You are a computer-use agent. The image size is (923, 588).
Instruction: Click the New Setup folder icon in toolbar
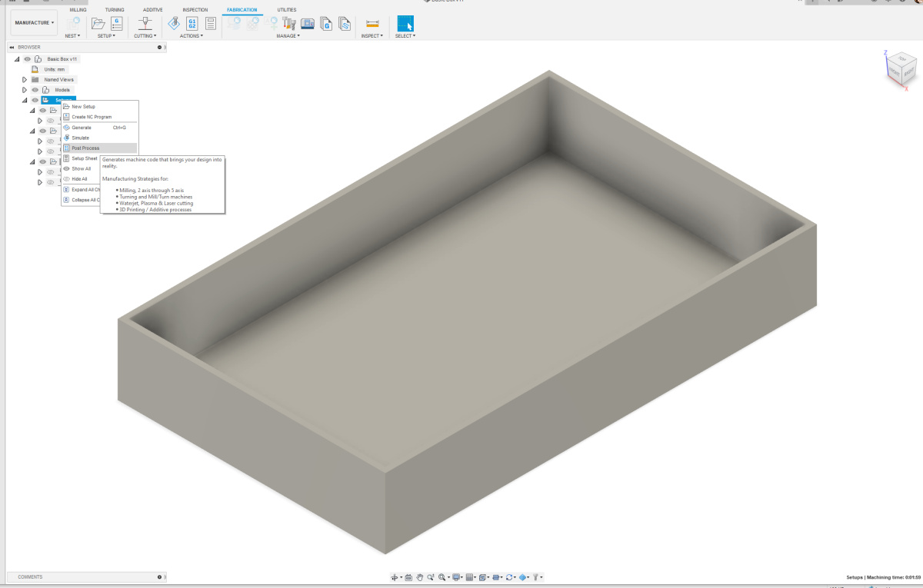click(98, 23)
